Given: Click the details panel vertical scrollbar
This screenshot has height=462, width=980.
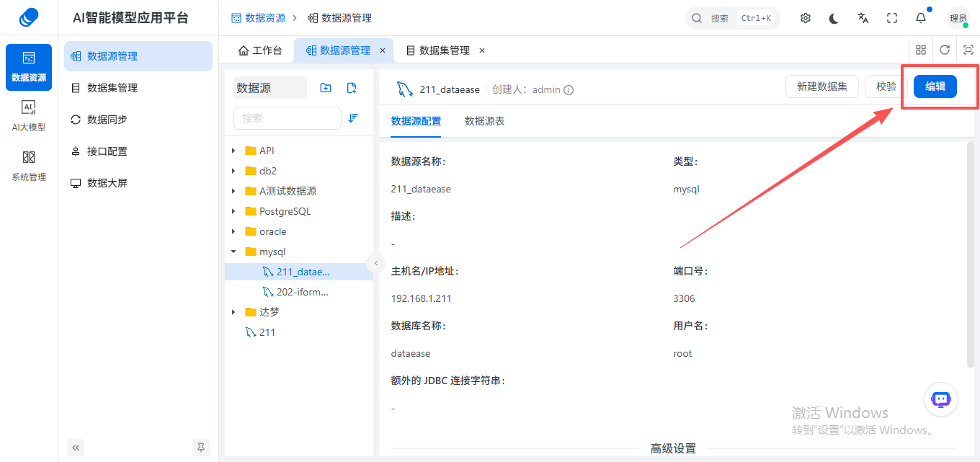Looking at the screenshot, I should (x=970, y=254).
